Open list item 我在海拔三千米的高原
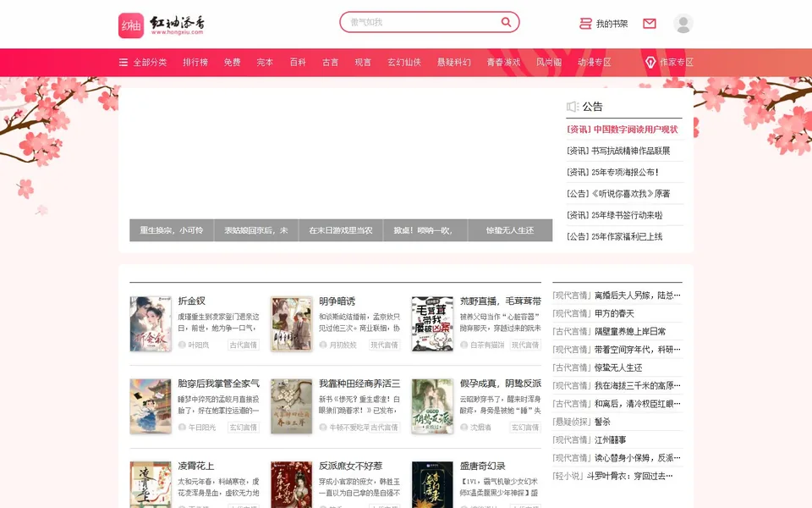The image size is (812, 508). point(638,386)
